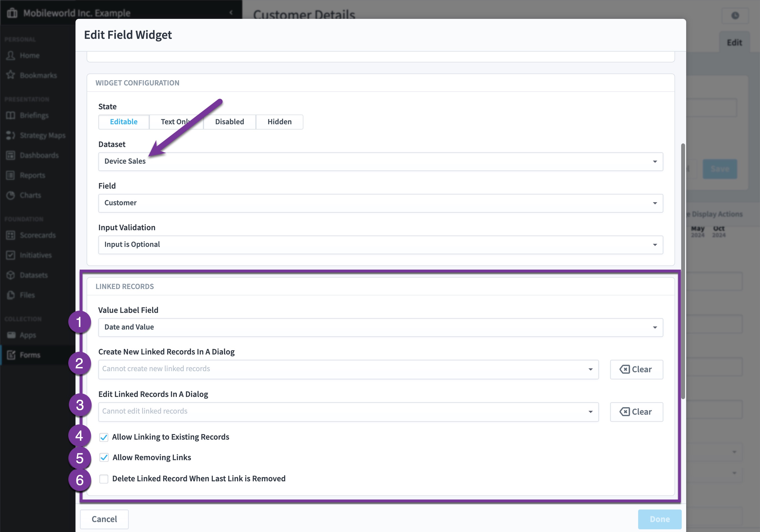760x532 pixels.
Task: Set State to Hidden
Action: (279, 122)
